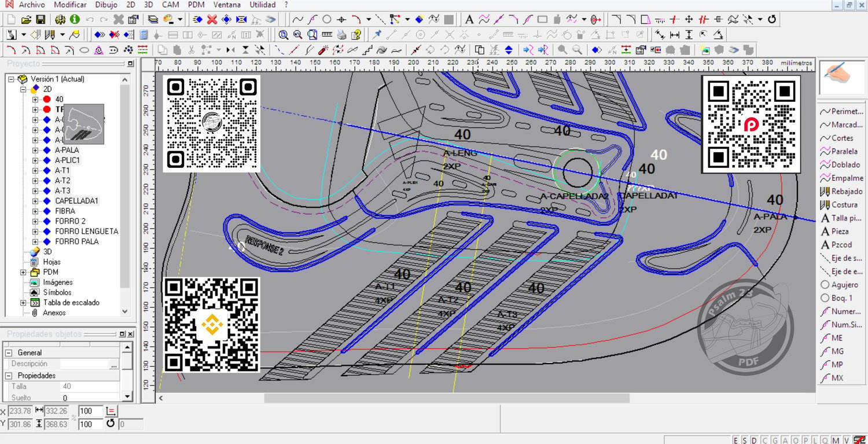Select Costura line type
This screenshot has height=444, width=868.
point(839,205)
